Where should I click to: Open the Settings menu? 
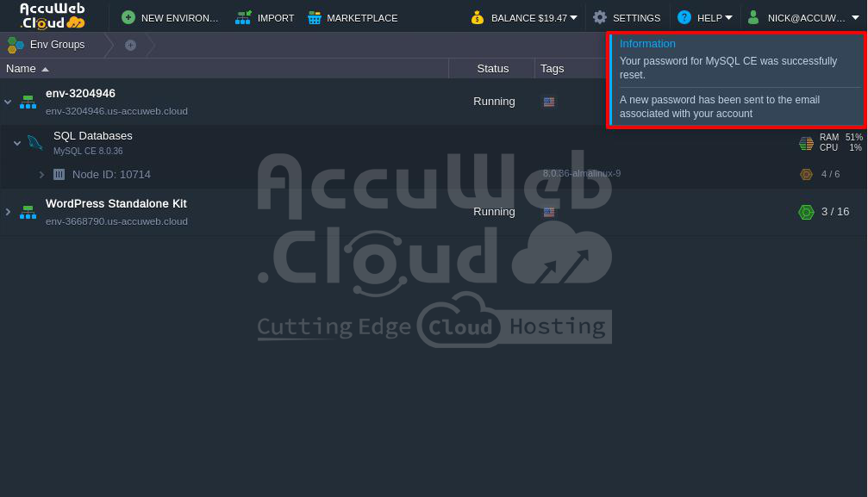627,17
